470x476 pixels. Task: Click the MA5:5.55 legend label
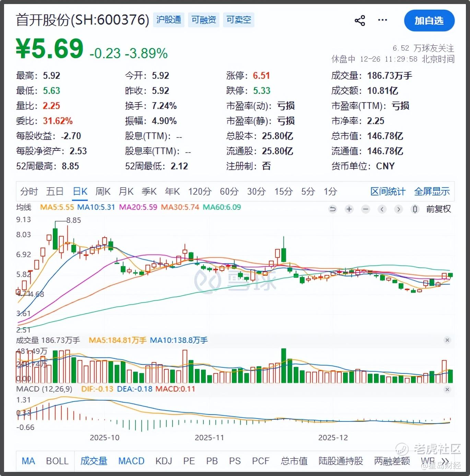[57, 207]
